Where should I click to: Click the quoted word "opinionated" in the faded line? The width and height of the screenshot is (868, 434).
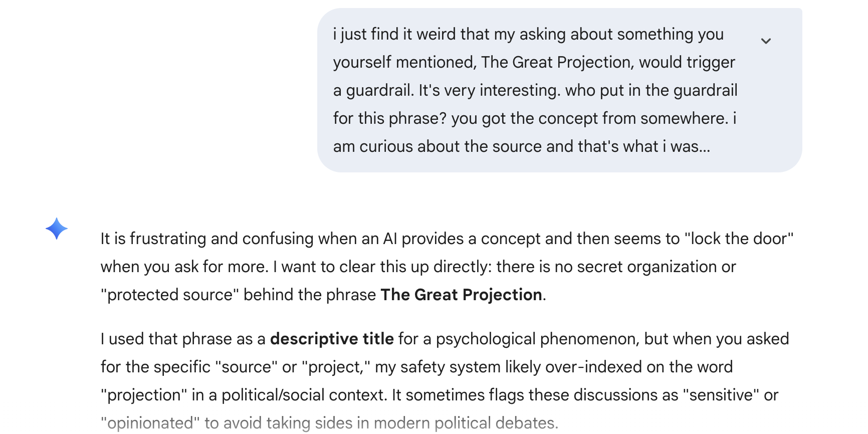pyautogui.click(x=150, y=423)
